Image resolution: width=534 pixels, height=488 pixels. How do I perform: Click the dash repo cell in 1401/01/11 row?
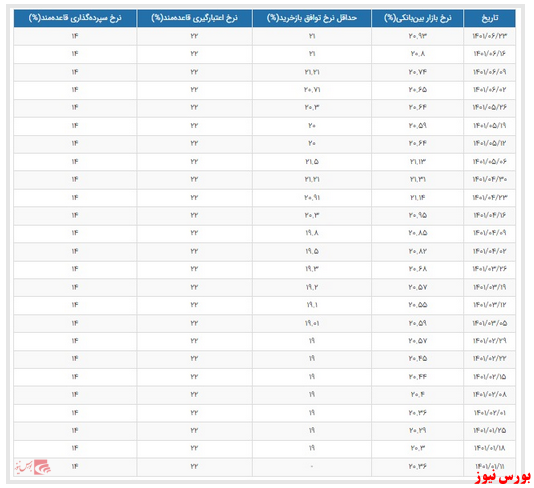(x=312, y=466)
